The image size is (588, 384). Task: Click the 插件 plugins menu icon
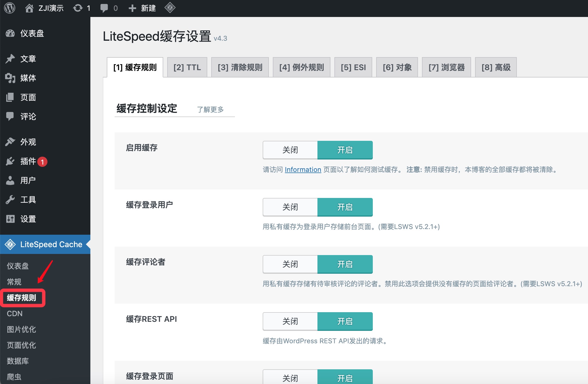pyautogui.click(x=10, y=161)
